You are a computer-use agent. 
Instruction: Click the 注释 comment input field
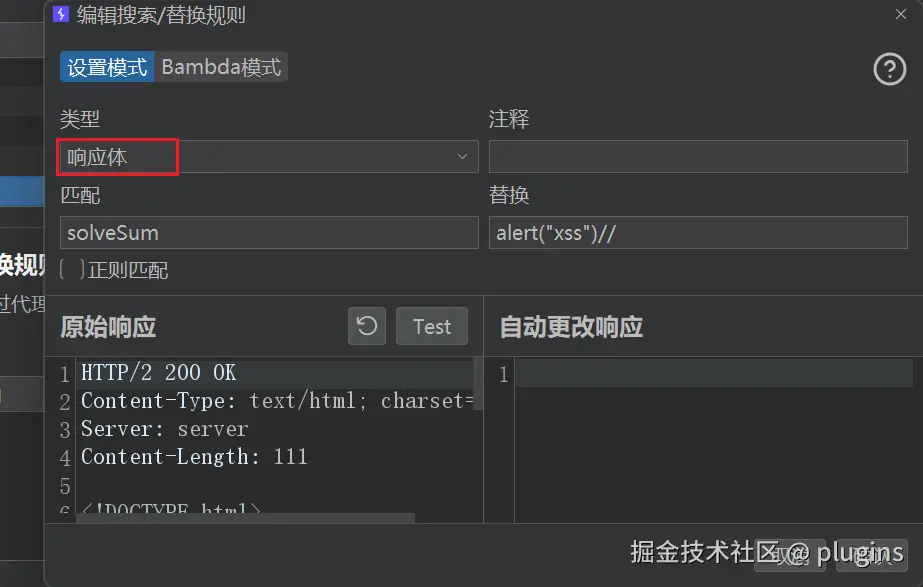pos(698,157)
